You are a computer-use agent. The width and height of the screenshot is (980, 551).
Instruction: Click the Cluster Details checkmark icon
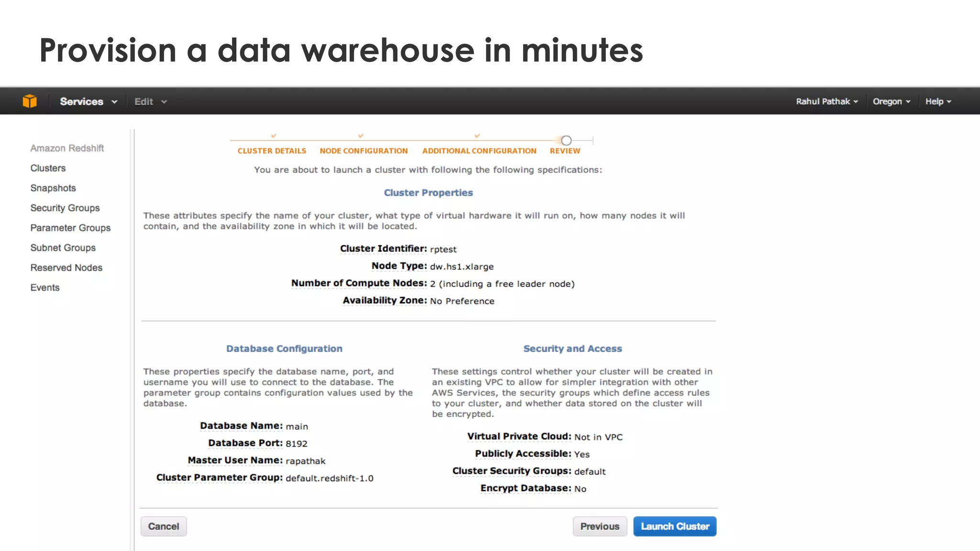click(274, 136)
